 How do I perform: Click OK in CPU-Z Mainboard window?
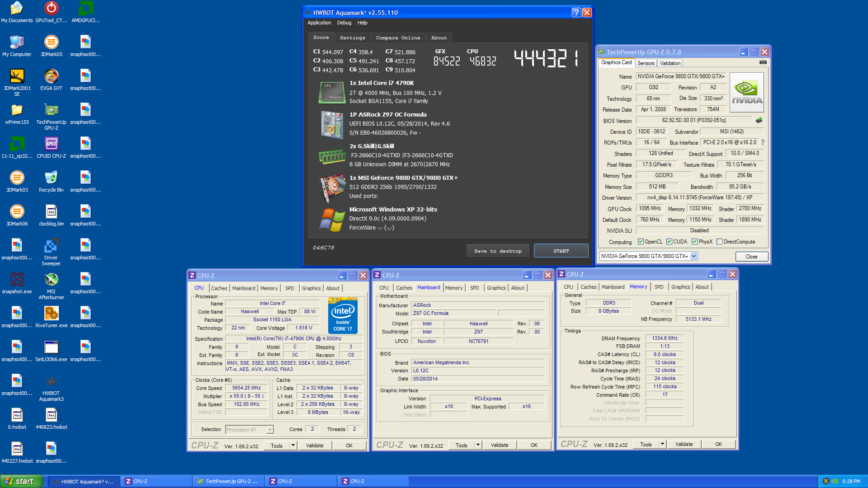[534, 445]
